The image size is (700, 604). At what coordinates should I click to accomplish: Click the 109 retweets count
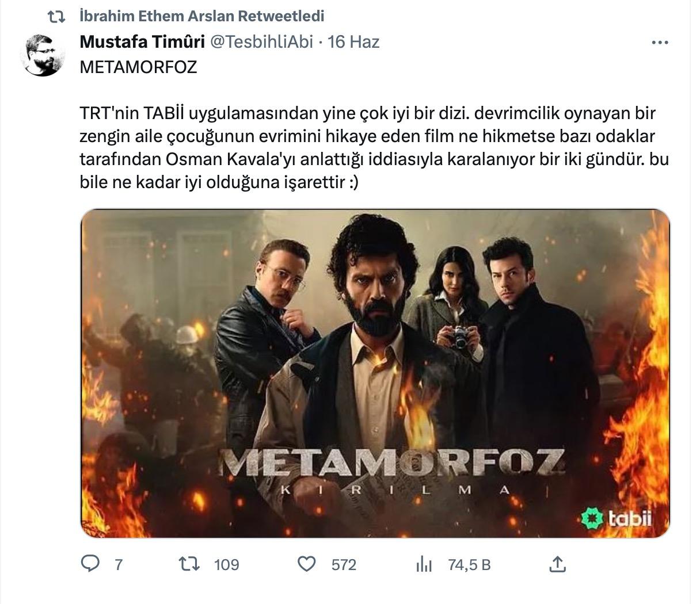coord(226,565)
